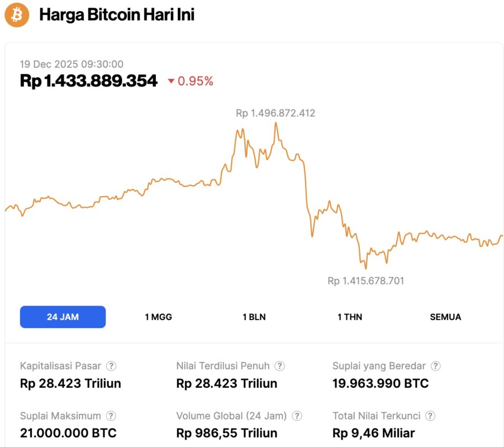The height and width of the screenshot is (447, 504).
Task: Click help icon beside Volume Global (24 Jam)
Action: [x=297, y=416]
